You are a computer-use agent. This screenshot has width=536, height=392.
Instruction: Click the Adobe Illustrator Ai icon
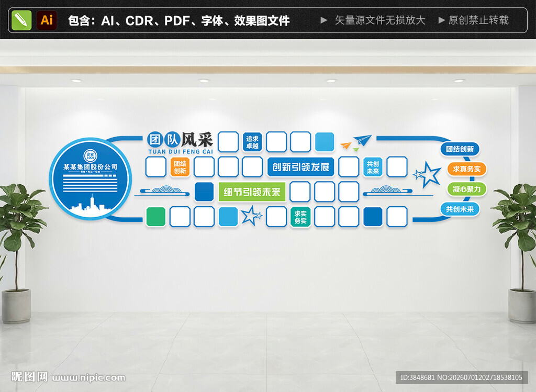point(47,20)
